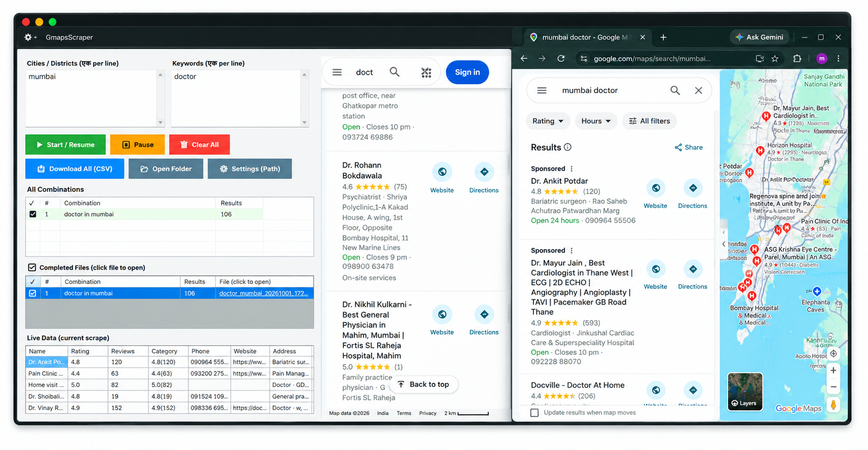The width and height of the screenshot is (868, 450).
Task: Open a new Chrome tab
Action: 664,37
